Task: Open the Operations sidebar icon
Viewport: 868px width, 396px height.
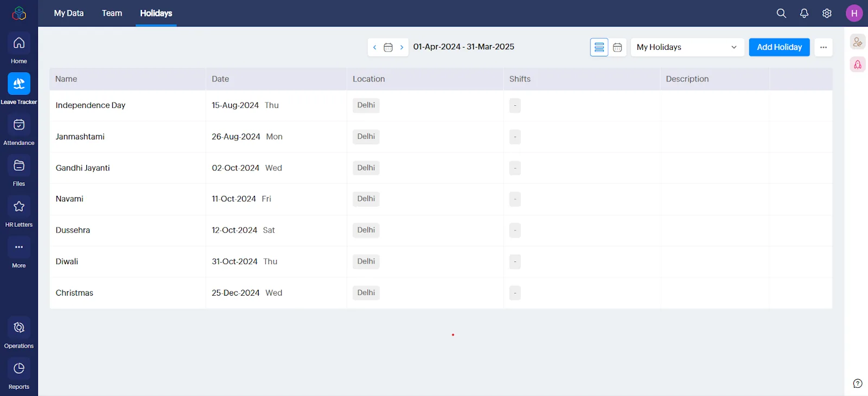Action: click(19, 328)
